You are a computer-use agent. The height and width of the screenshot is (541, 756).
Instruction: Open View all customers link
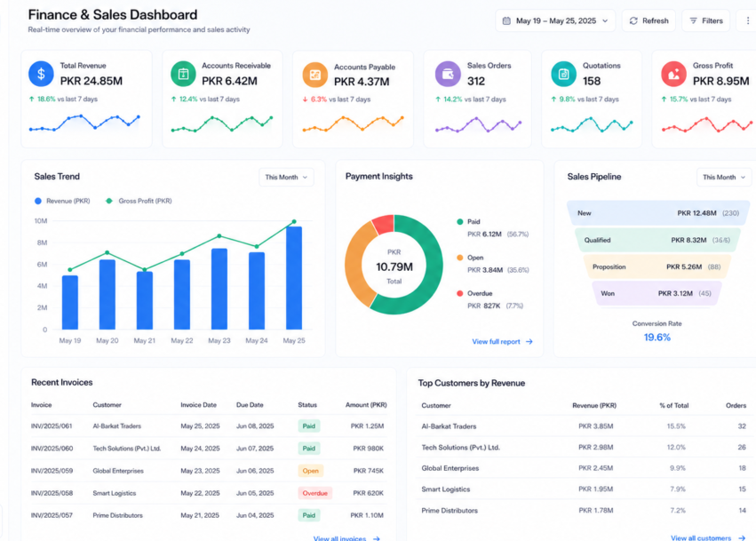708,537
